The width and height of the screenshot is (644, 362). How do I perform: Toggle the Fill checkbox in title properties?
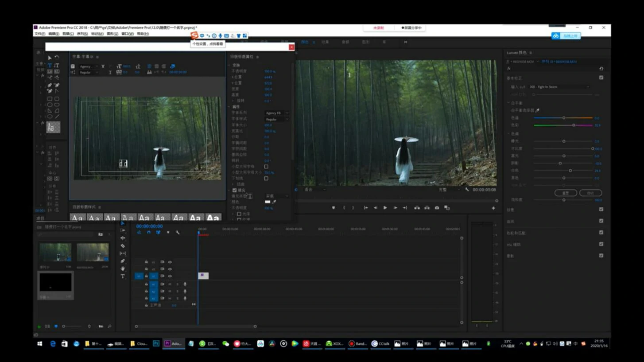point(234,190)
